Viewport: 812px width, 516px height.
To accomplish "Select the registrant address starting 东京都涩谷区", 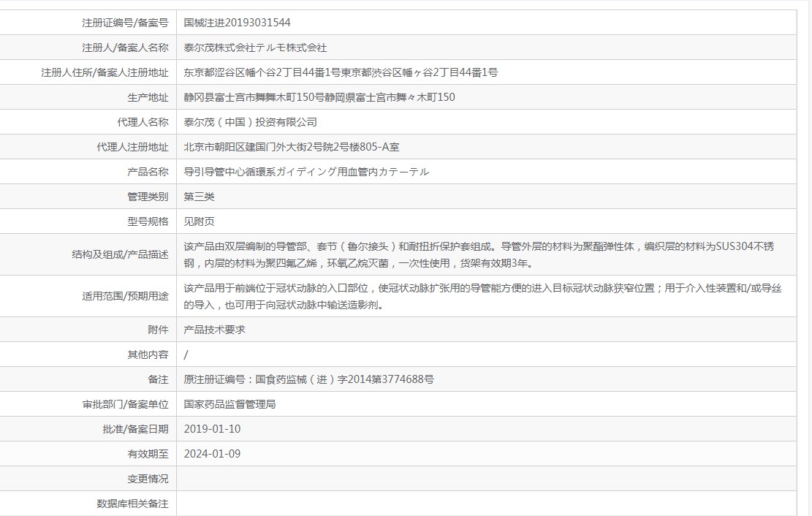I will tap(341, 72).
